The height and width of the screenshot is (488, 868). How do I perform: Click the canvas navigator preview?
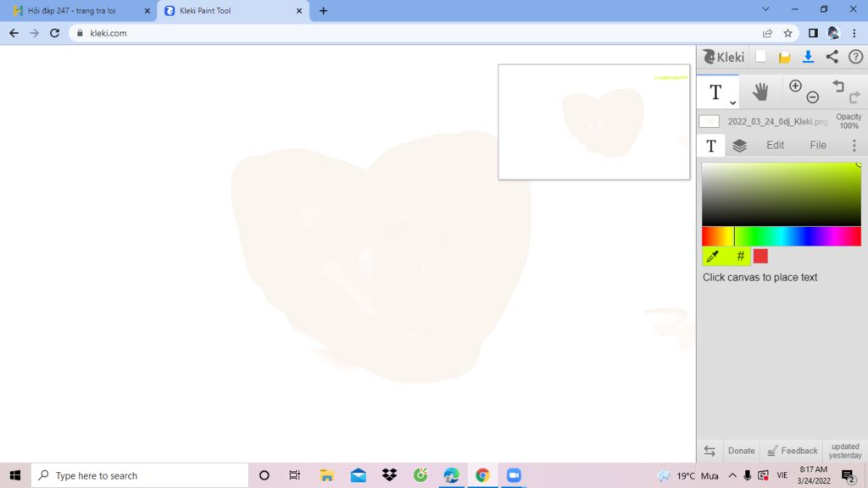pos(594,122)
